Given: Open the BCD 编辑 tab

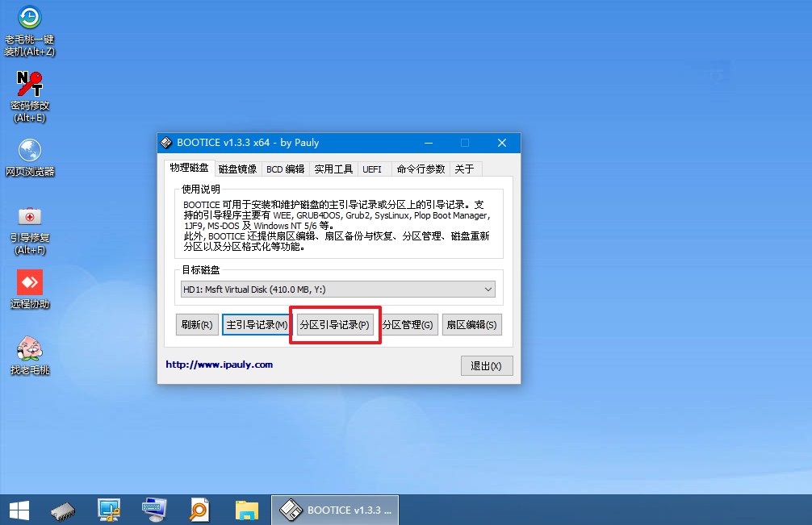Looking at the screenshot, I should click(x=286, y=169).
